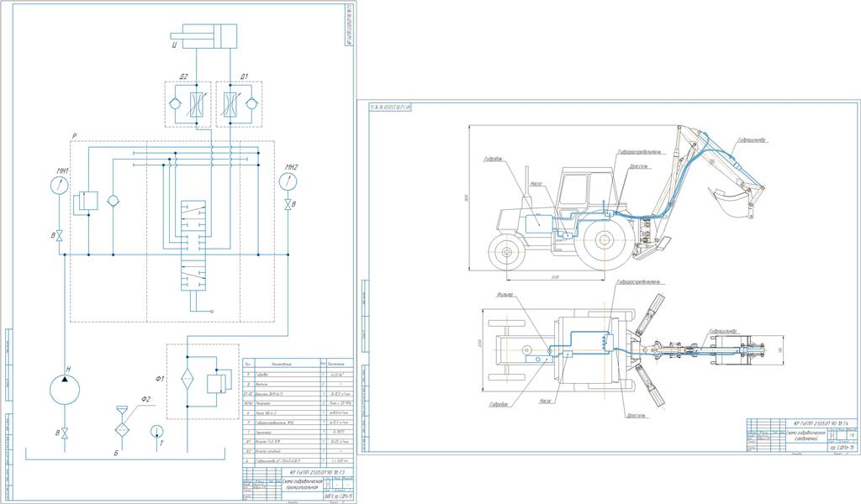Click 'Гидробак' label in side view
Viewport: 861px width, 504px height.
(492, 160)
